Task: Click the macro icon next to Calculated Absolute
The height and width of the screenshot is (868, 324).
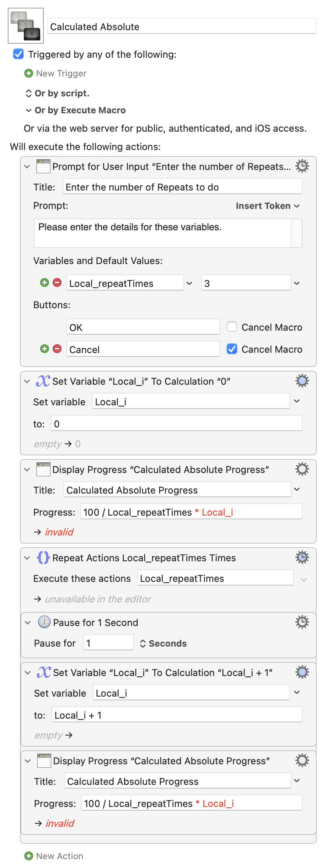Action: [x=26, y=26]
